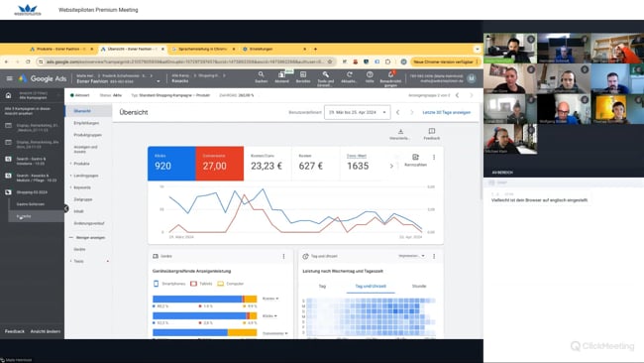Toggle the Tablets legend entry
This screenshot has height=363, width=644.
coord(201,284)
